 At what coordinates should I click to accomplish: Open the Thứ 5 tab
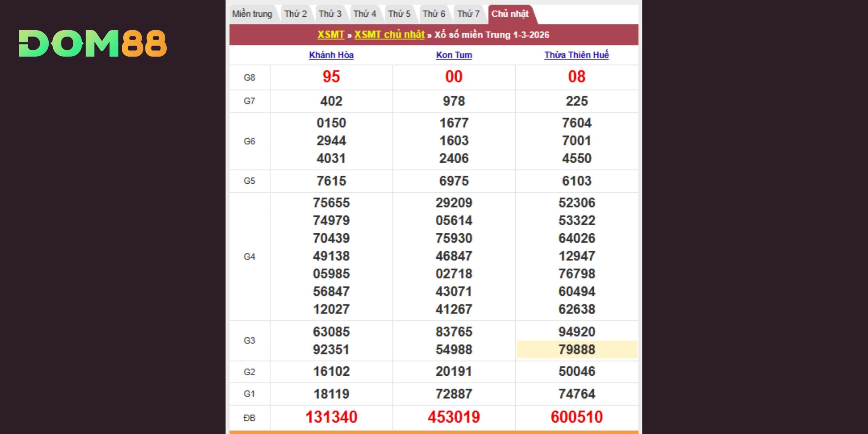tap(399, 14)
